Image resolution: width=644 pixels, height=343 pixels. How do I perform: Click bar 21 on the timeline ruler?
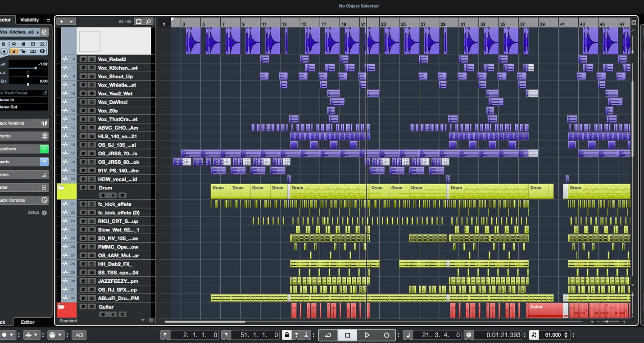pyautogui.click(x=363, y=23)
